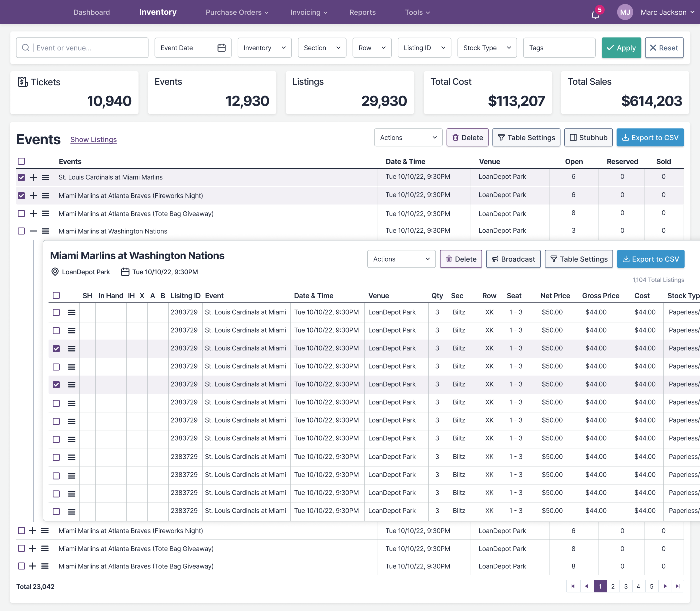700x611 pixels.
Task: Click the Show Listings link
Action: 93,139
